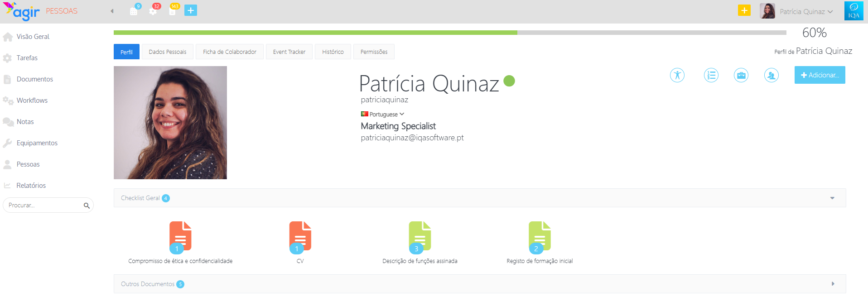
Task: Click the user circle icon
Action: [772, 75]
